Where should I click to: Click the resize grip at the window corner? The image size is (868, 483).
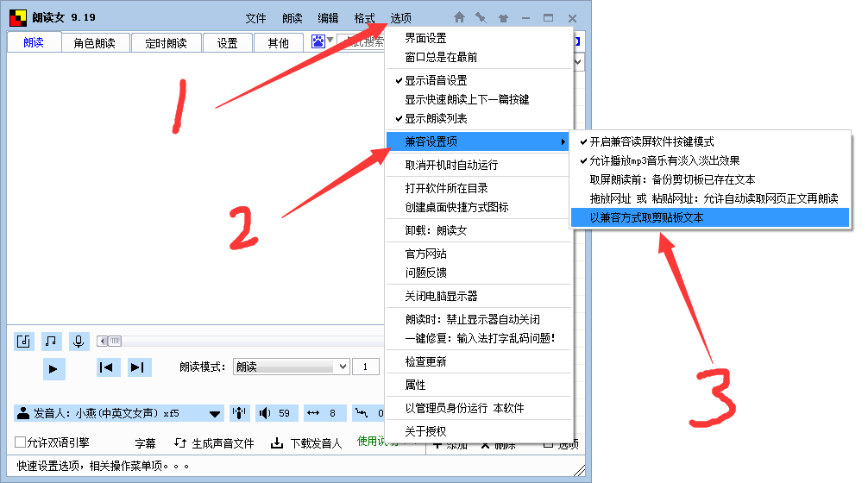tap(580, 470)
